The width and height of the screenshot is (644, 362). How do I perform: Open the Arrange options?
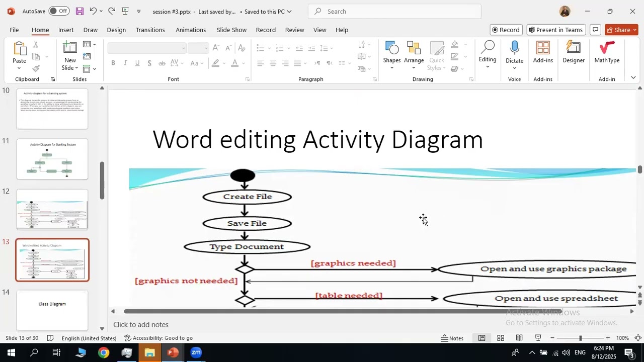point(414,55)
